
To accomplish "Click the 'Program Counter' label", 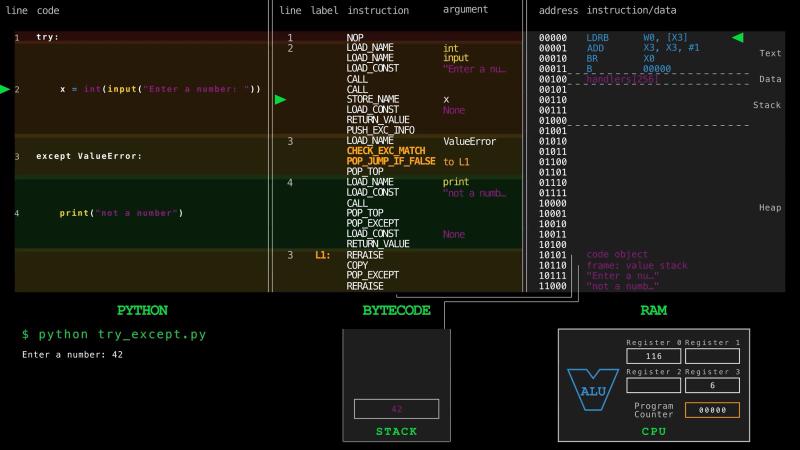I will click(654, 410).
